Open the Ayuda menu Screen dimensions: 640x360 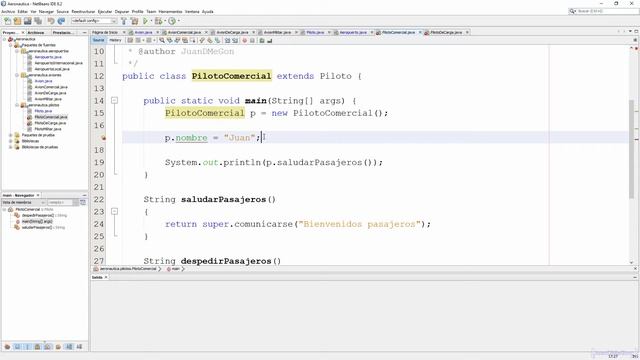[x=208, y=11]
